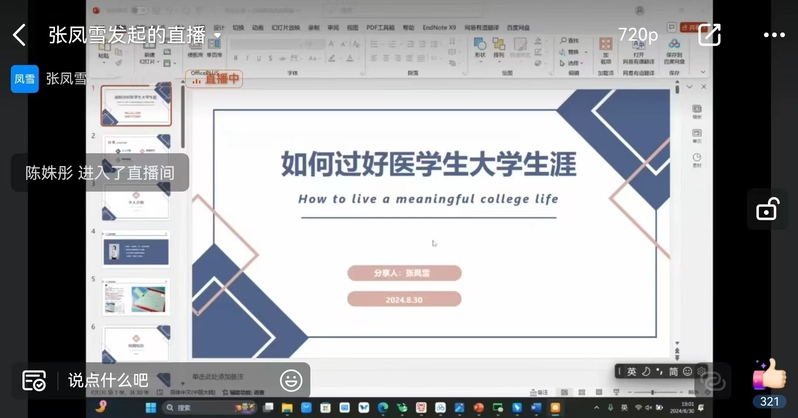Viewport: 798px width, 418px height.
Task: Open the comment list icon at bottom left
Action: click(x=34, y=380)
